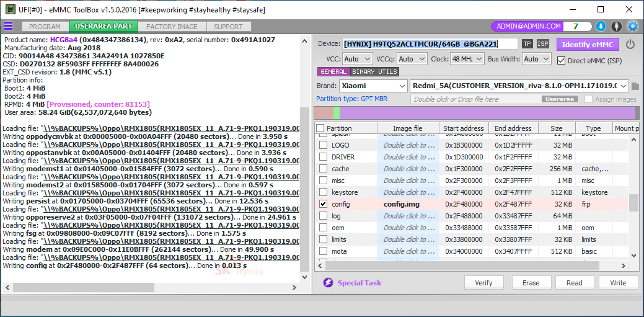The height and width of the screenshot is (317, 644).
Task: Open settings with the gear icon
Action: (x=633, y=26)
